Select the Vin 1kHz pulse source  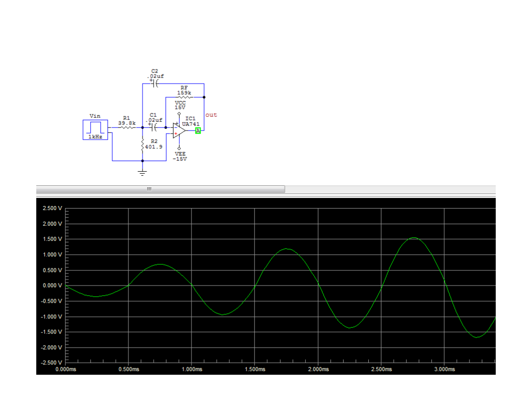click(95, 129)
